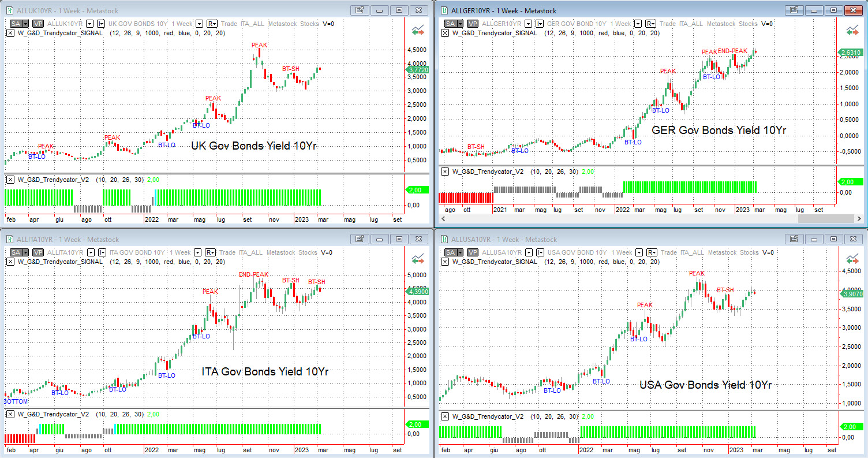Image resolution: width=868 pixels, height=458 pixels.
Task: Click the green 3,9070 price tag in USA chart
Action: click(x=852, y=294)
